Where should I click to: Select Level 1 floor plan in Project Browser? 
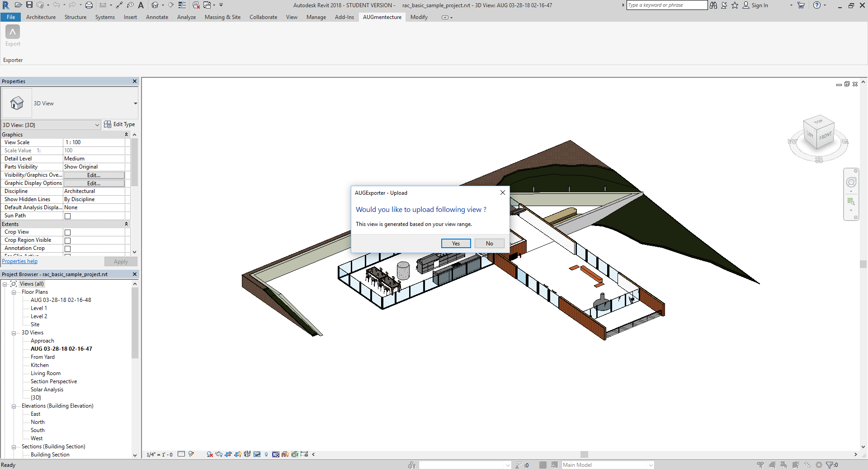pos(39,308)
